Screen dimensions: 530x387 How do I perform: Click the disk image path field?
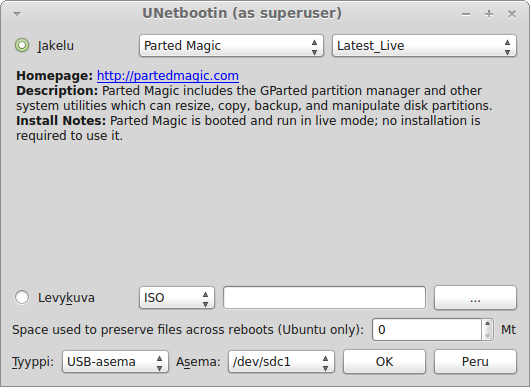tap(324, 298)
